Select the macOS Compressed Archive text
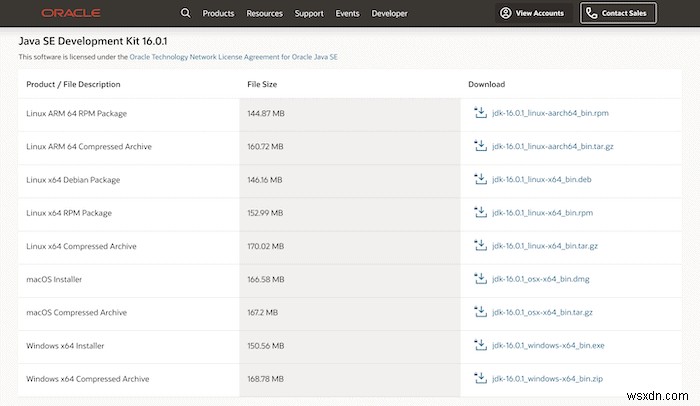The image size is (700, 406). (76, 312)
